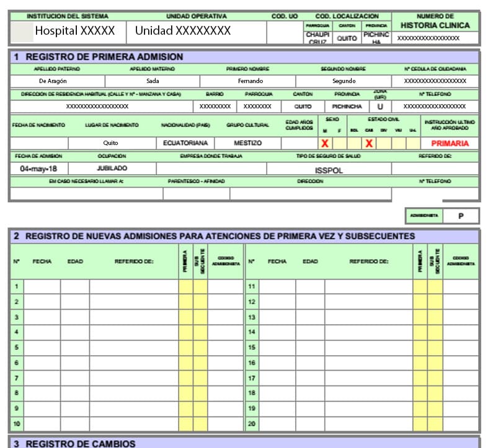Viewport: 488px width, 448px height.
Task: Check the estado civil SOL checkbox
Action: (x=354, y=143)
